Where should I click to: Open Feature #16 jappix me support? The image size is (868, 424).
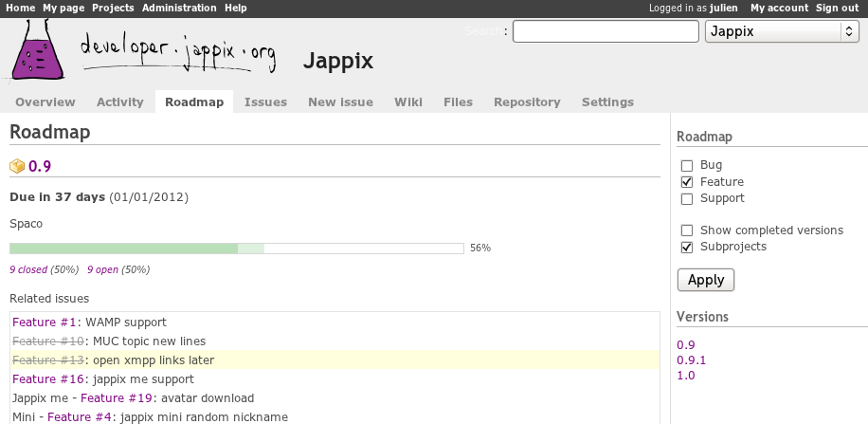tap(49, 379)
